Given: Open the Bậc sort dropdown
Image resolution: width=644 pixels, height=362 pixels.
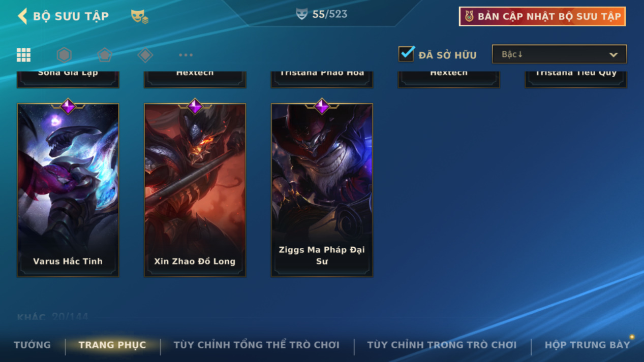Looking at the screenshot, I should (x=559, y=54).
